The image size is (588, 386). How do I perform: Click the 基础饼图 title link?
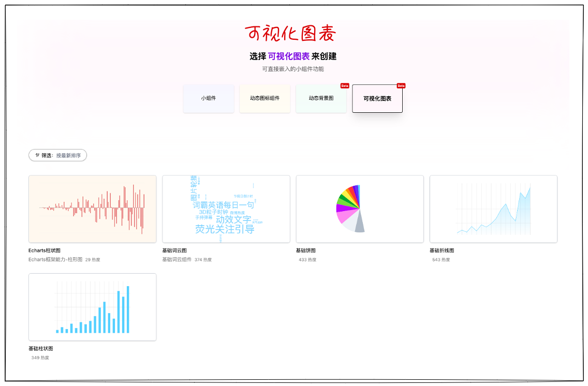click(307, 250)
